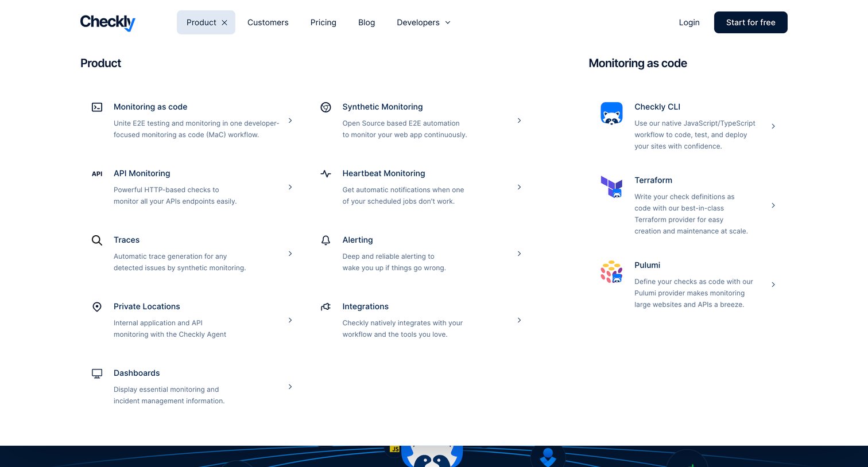Click 'Internal application and API' description
The height and width of the screenshot is (467, 868).
click(170, 329)
